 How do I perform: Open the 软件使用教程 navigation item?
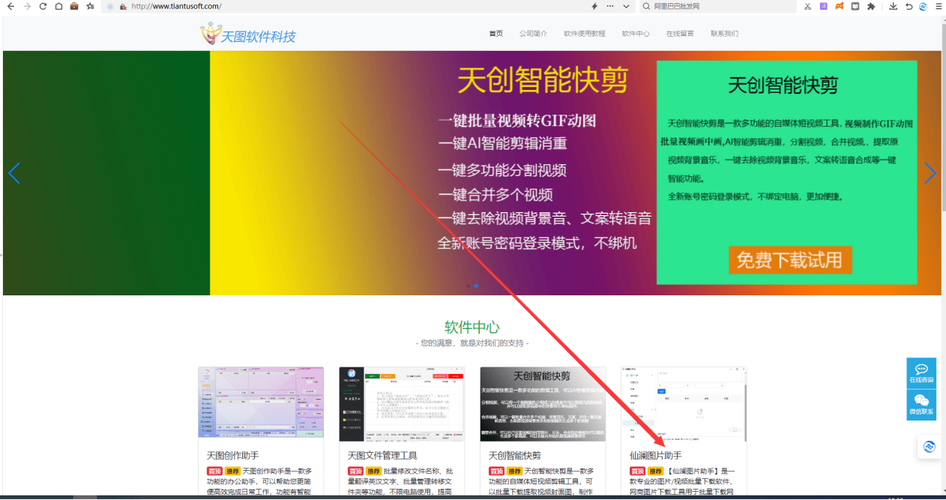click(x=585, y=34)
